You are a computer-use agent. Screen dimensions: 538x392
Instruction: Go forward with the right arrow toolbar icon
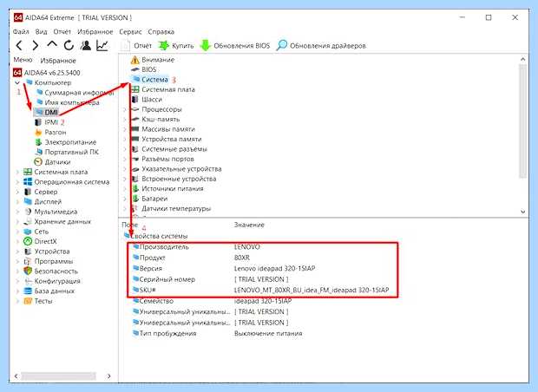click(36, 45)
